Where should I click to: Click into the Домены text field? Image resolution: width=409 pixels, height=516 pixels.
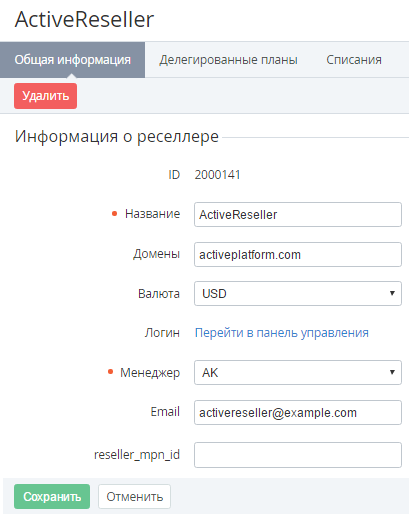(x=298, y=255)
